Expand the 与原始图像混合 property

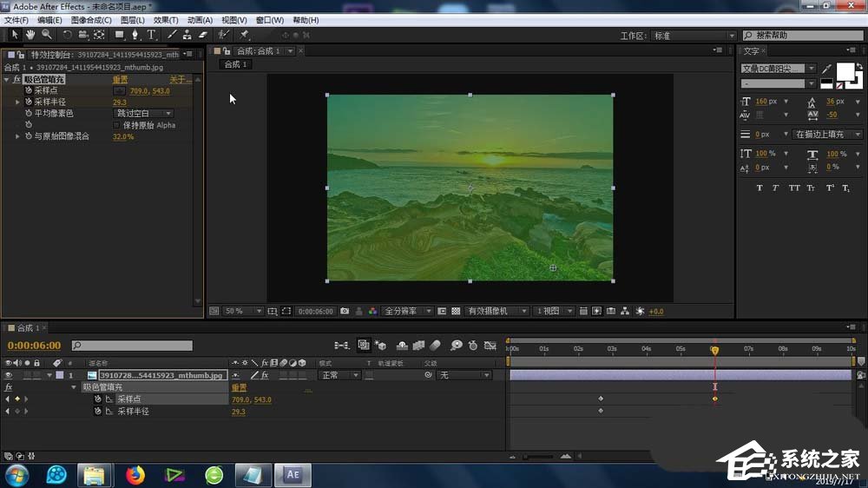click(x=17, y=136)
